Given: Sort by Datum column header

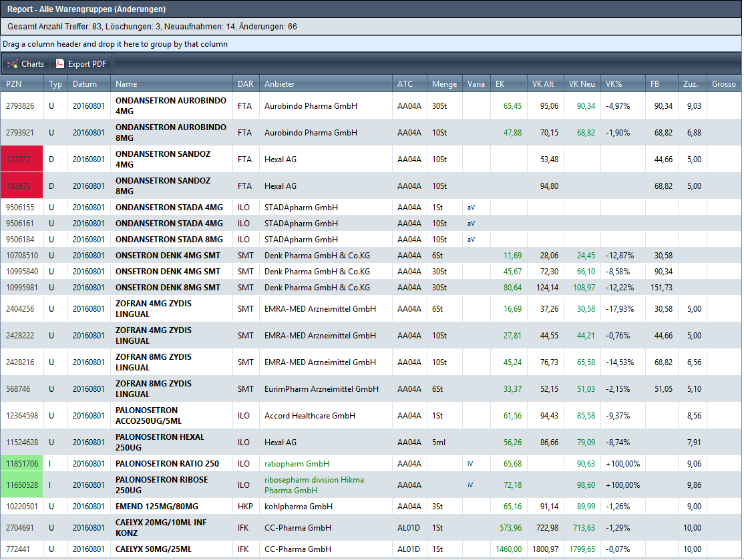Looking at the screenshot, I should [89, 84].
